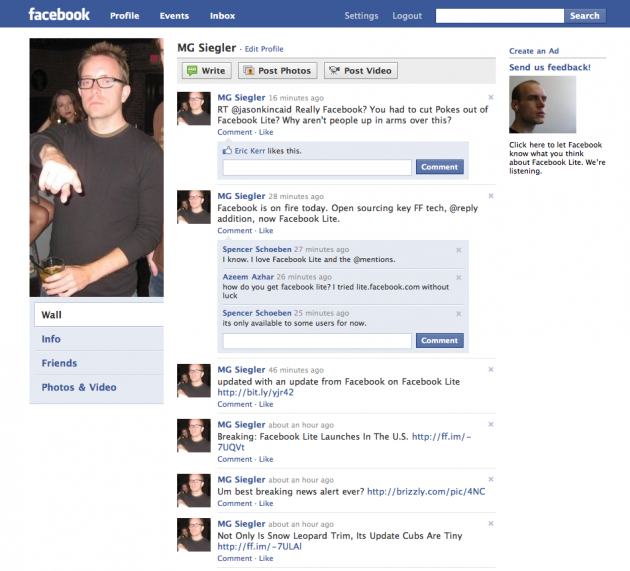630x571 pixels.
Task: Open the ff.im/-7UQVt link
Action: 442,437
